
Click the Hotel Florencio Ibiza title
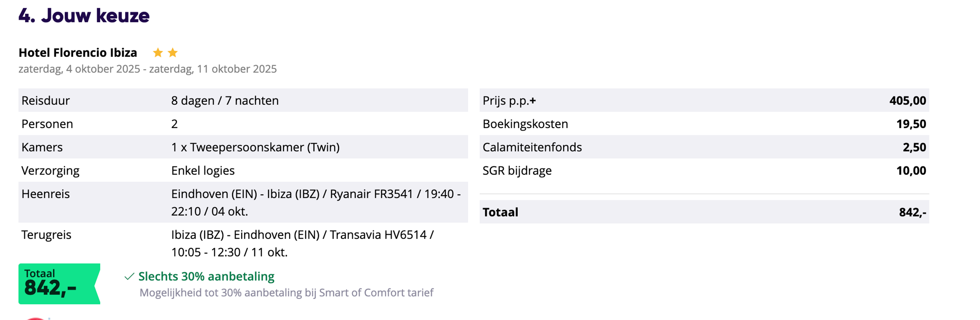pos(78,53)
